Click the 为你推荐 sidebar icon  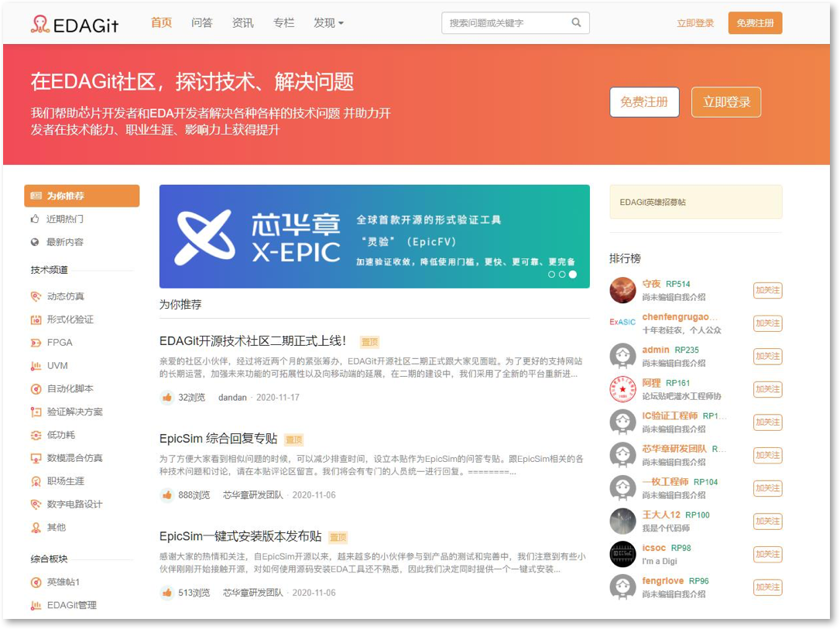[36, 196]
